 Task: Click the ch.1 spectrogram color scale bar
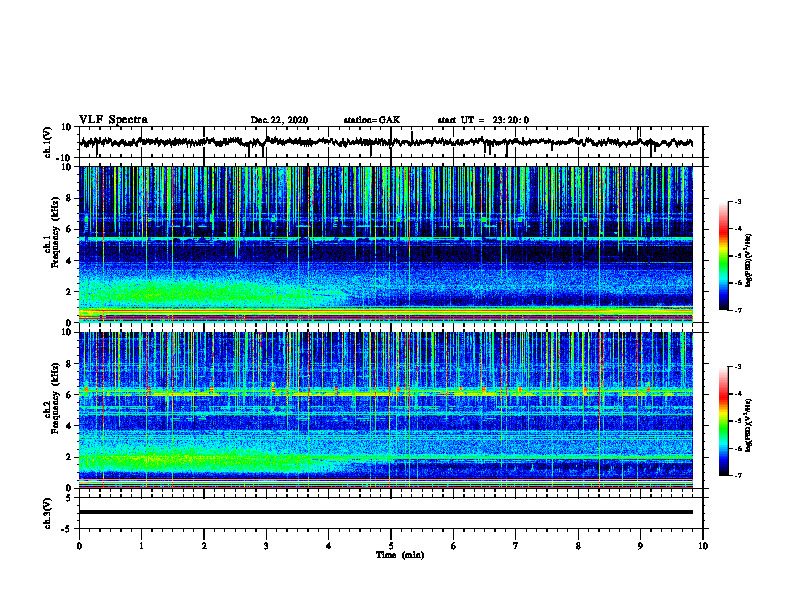(723, 255)
